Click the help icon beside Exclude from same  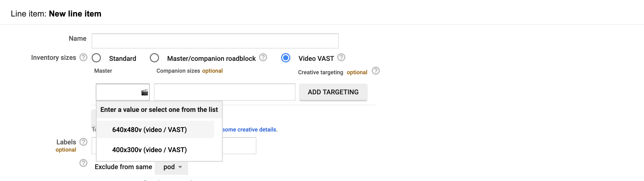pos(83,162)
